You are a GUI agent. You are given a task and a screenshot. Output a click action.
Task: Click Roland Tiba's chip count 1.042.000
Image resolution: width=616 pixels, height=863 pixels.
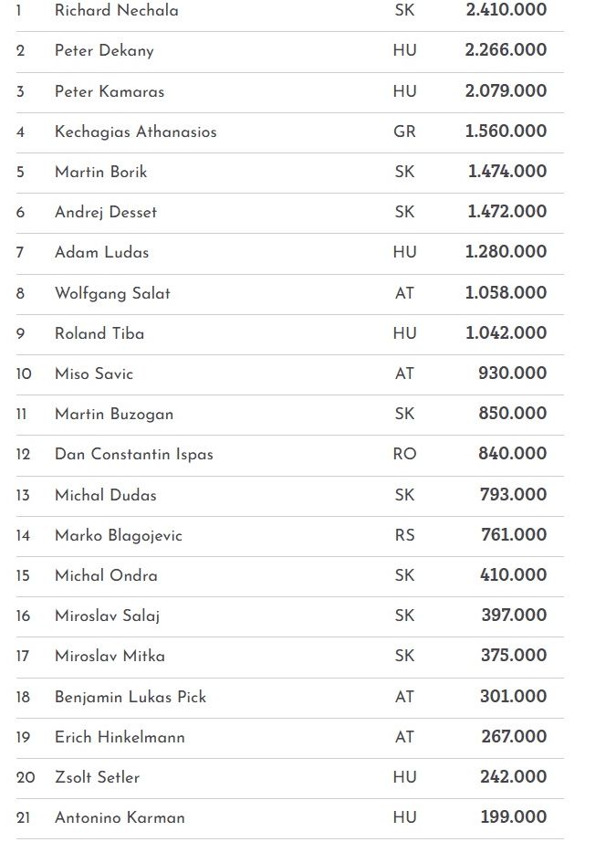(x=506, y=333)
